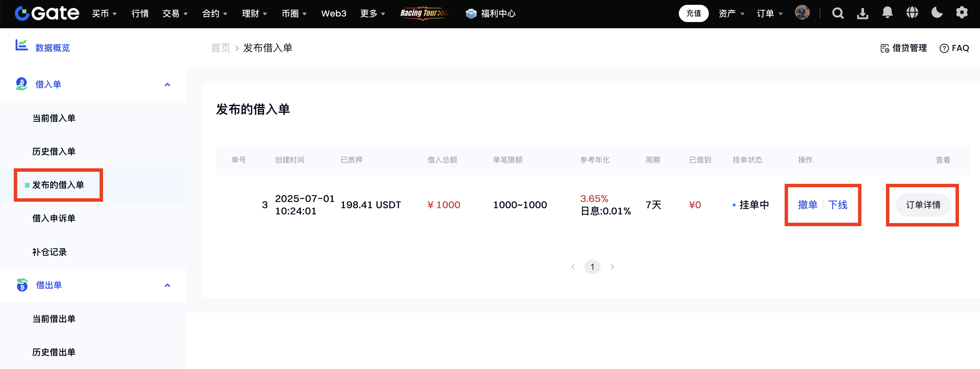Viewport: 980px width, 369px height.
Task: Expand the 交易 navigation dropdown
Action: coord(175,14)
